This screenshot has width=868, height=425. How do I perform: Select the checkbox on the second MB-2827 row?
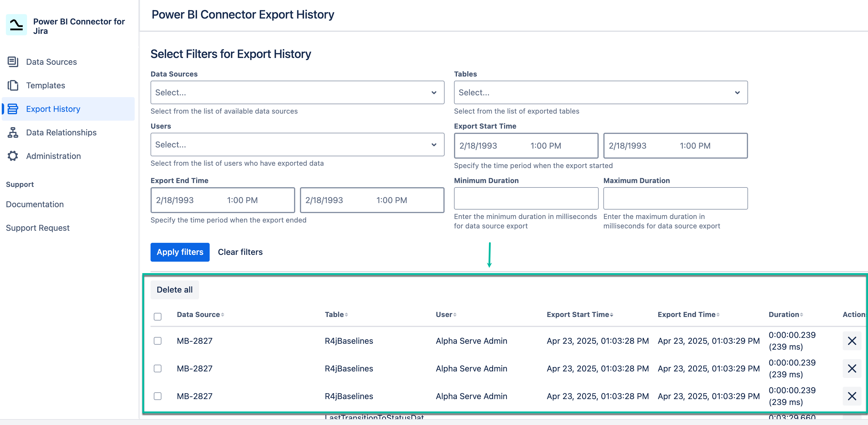pyautogui.click(x=157, y=368)
